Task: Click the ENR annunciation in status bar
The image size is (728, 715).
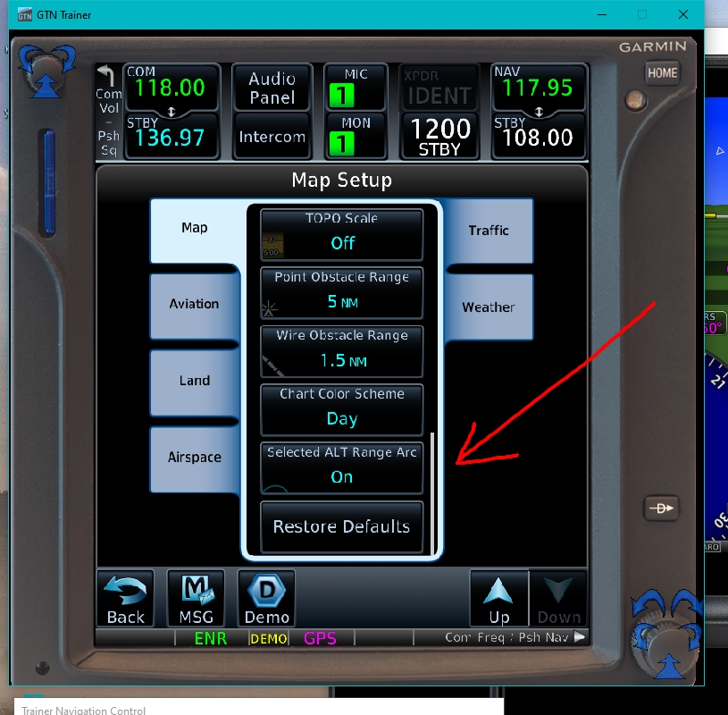Action: tap(210, 638)
